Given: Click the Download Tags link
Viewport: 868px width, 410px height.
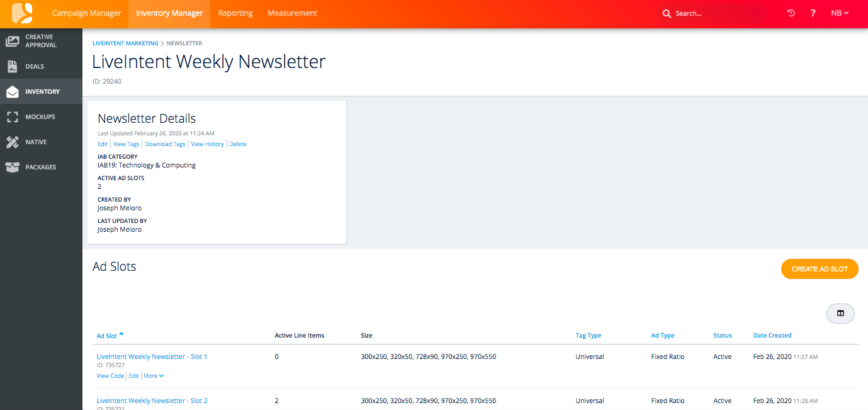Looking at the screenshot, I should pos(165,144).
